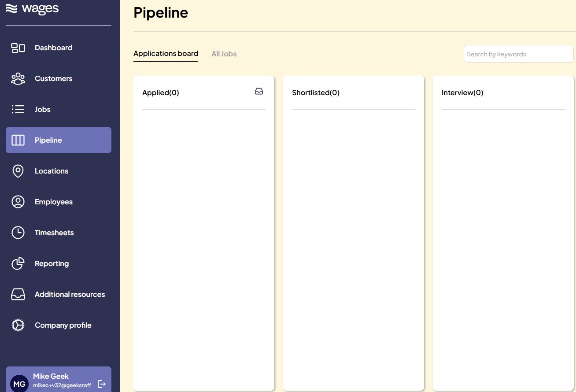Click the envelope icon in the Applied column
This screenshot has width=576, height=392.
click(x=258, y=91)
